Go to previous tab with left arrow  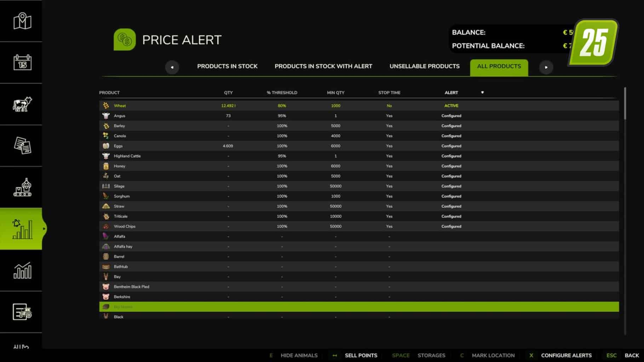[172, 67]
